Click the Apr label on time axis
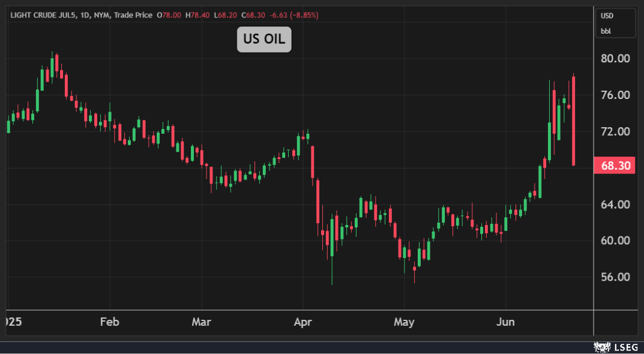This screenshot has width=644, height=354. 302,322
